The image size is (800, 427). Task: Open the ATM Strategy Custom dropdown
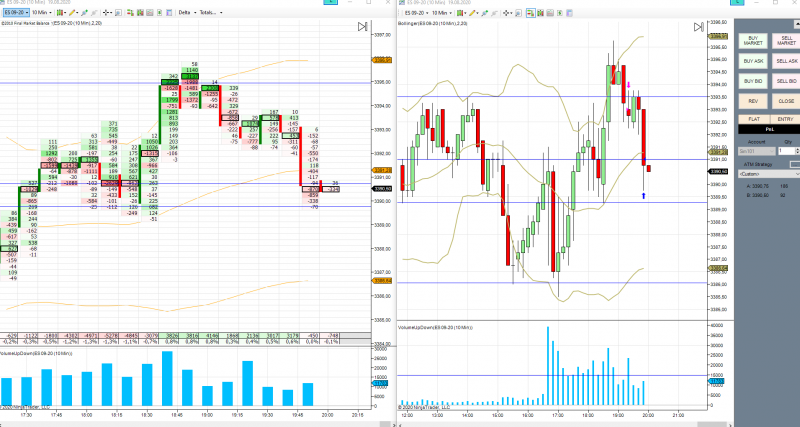coord(769,174)
